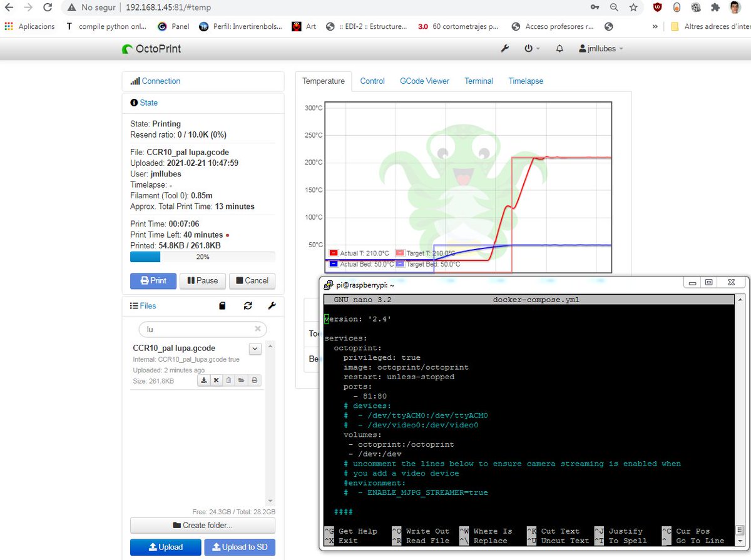Viewport: 751px width, 560px height.
Task: Collapse the State panel
Action: point(144,103)
